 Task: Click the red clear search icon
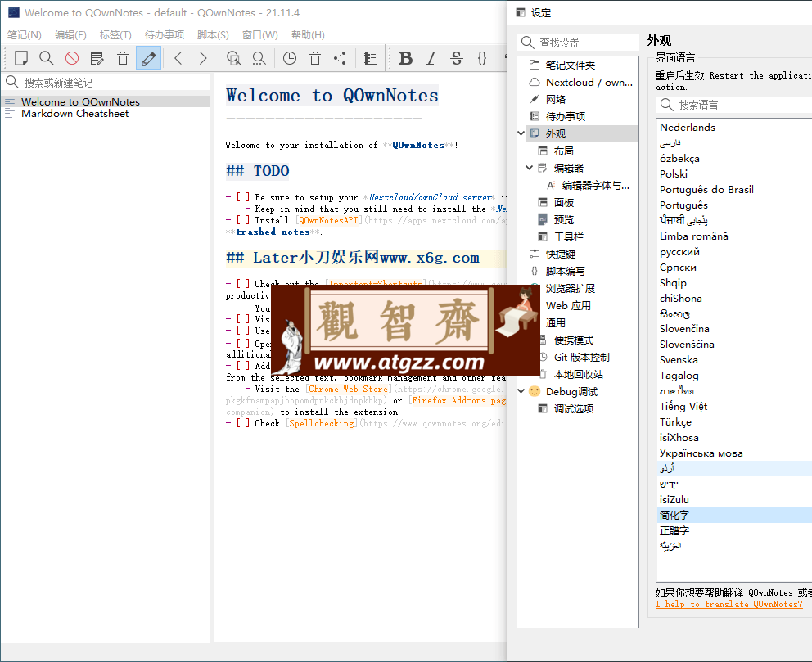(x=72, y=58)
